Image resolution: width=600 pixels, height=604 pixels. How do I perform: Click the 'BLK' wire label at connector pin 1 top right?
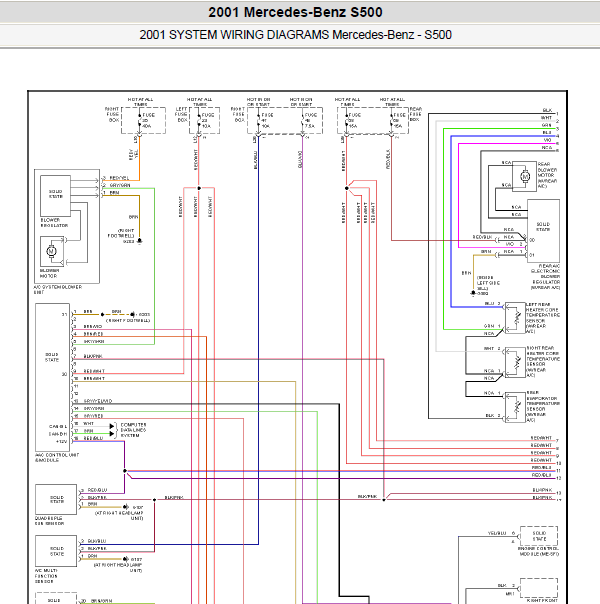[547, 110]
